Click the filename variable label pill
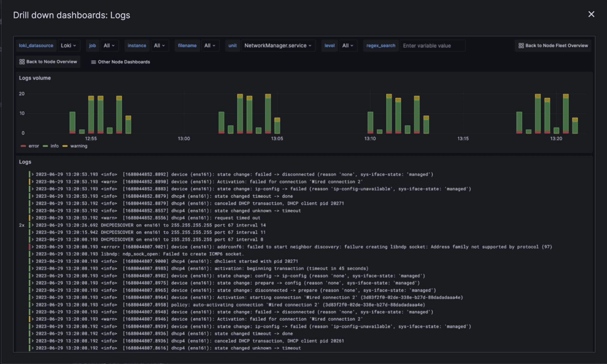 [187, 45]
